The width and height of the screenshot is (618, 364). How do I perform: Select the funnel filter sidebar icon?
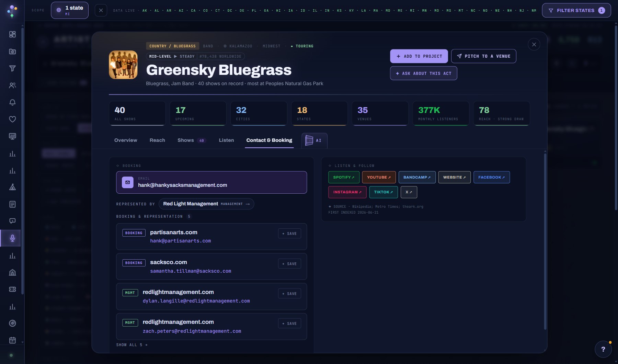coord(12,68)
